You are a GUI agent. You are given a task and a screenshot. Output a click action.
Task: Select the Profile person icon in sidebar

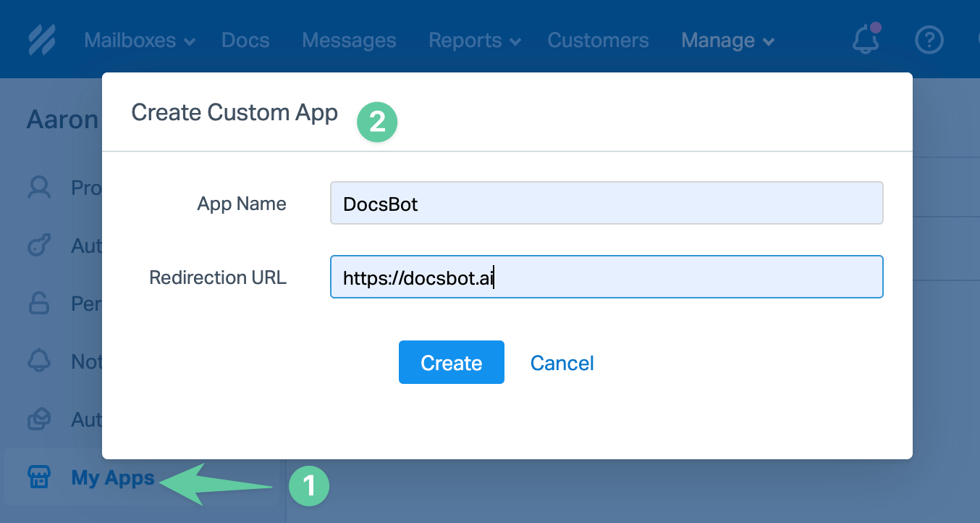[x=39, y=187]
